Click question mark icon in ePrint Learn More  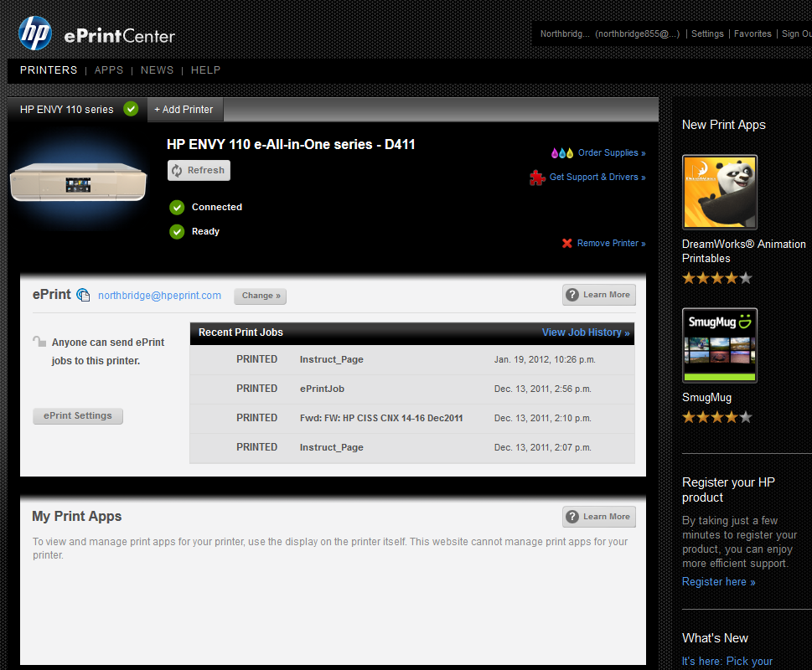(x=572, y=295)
